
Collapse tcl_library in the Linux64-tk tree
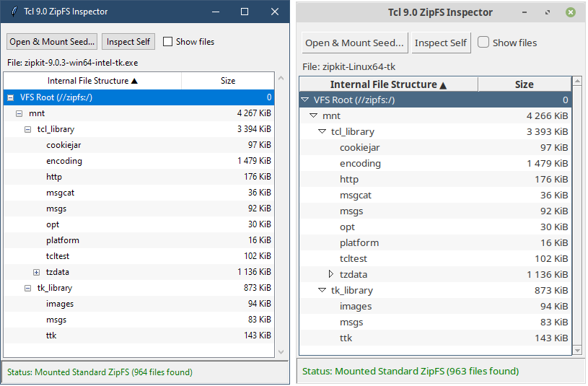tap(322, 131)
